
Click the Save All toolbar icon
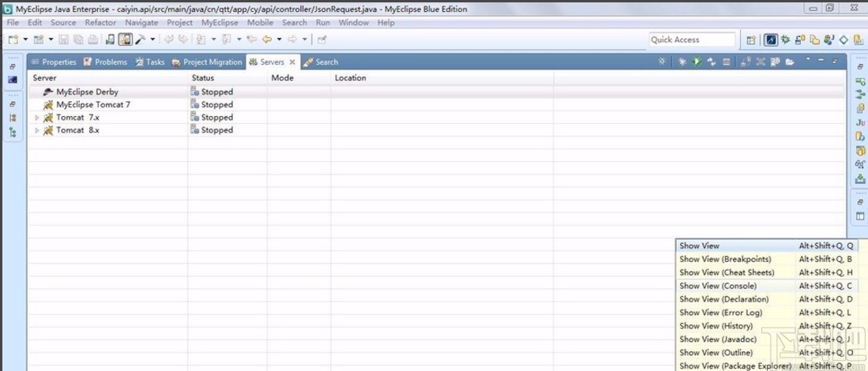pos(78,39)
